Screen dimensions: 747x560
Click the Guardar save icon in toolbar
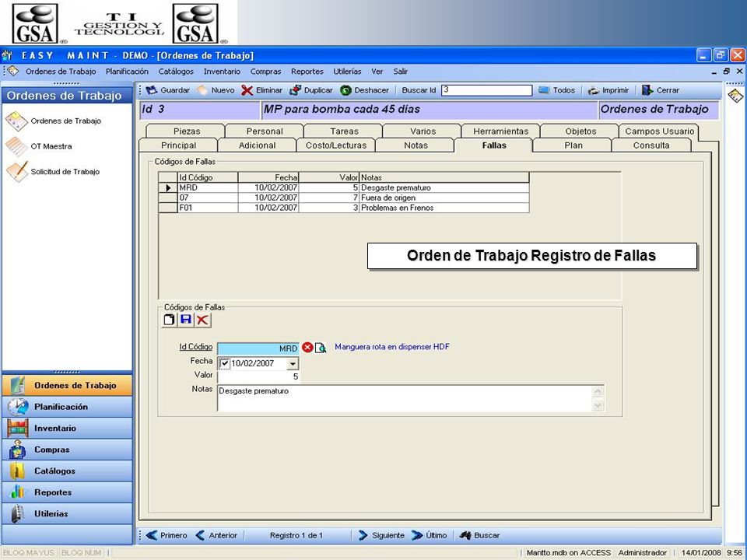pos(152,90)
